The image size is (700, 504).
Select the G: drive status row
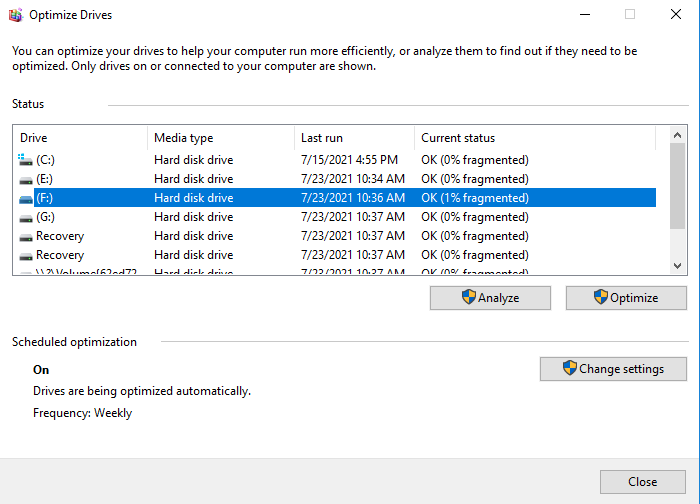pyautogui.click(x=475, y=217)
